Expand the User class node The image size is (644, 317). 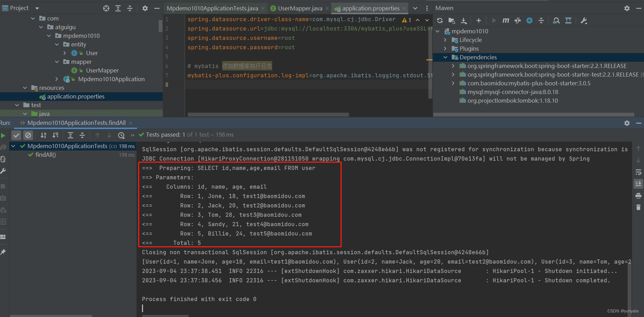(65, 53)
